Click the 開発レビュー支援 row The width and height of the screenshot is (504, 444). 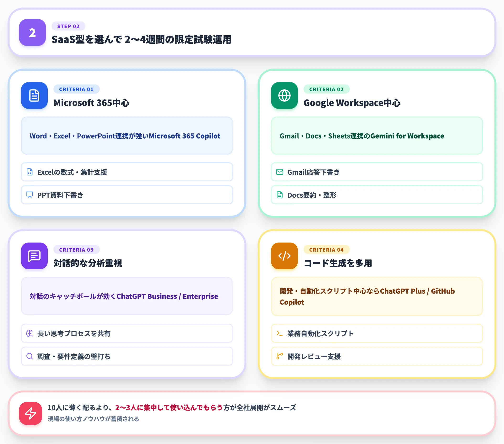coord(377,356)
